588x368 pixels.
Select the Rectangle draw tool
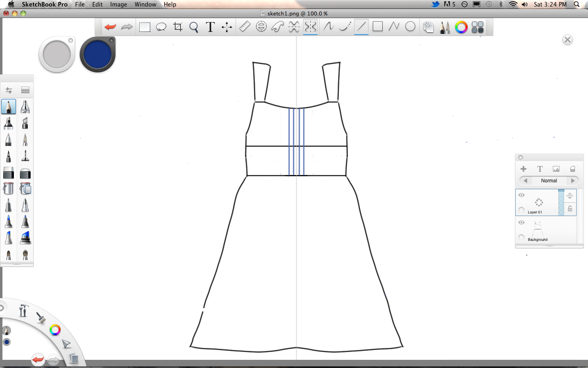tap(378, 27)
